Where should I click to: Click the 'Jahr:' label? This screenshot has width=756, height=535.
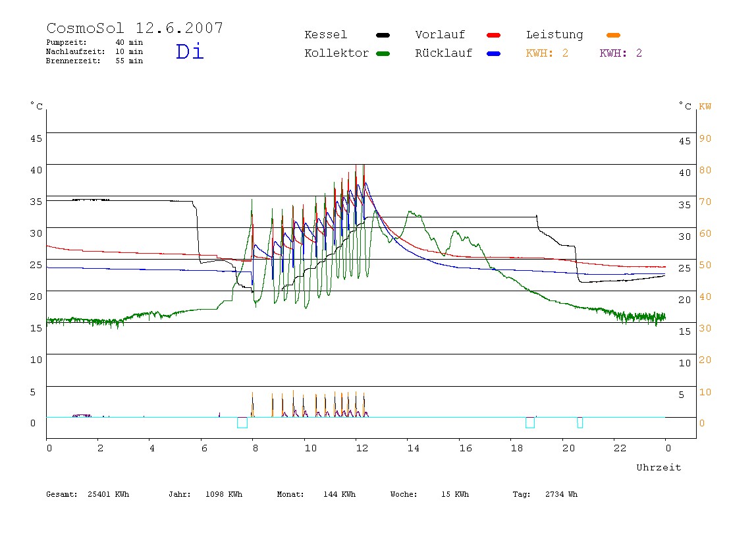[x=179, y=494]
